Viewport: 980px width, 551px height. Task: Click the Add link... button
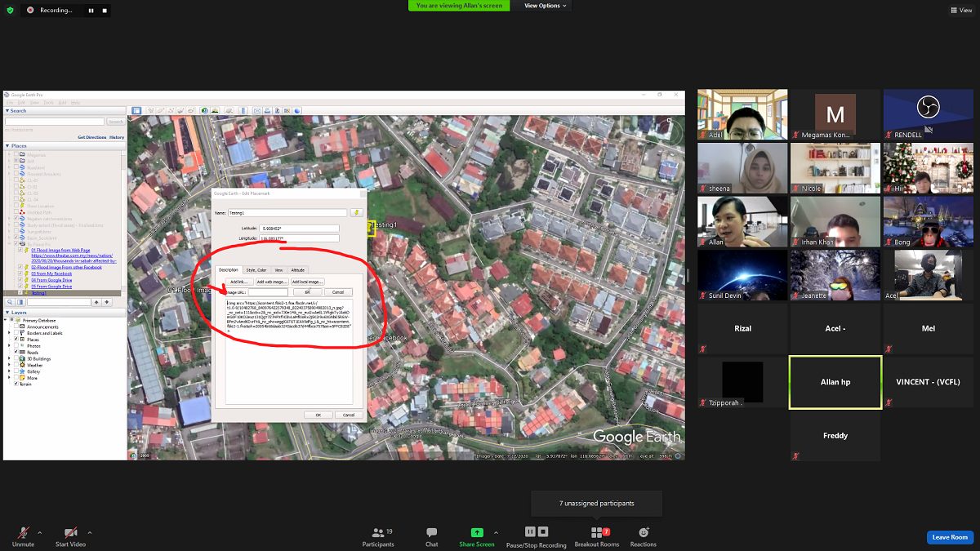coord(238,282)
